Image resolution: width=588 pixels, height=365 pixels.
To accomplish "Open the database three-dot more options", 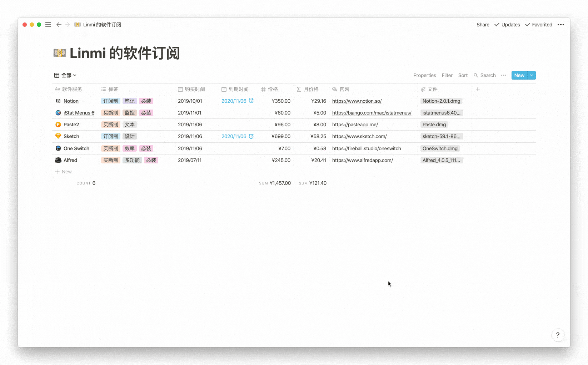I will [x=504, y=75].
